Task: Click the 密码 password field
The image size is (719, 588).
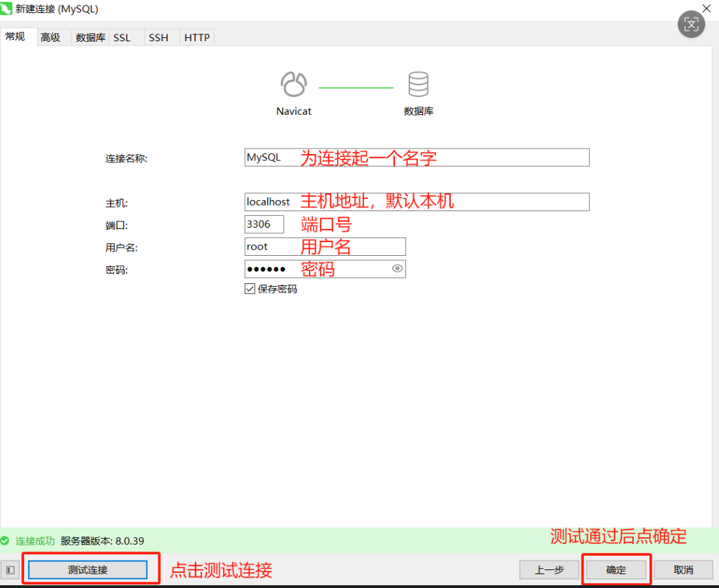Action: (x=325, y=269)
